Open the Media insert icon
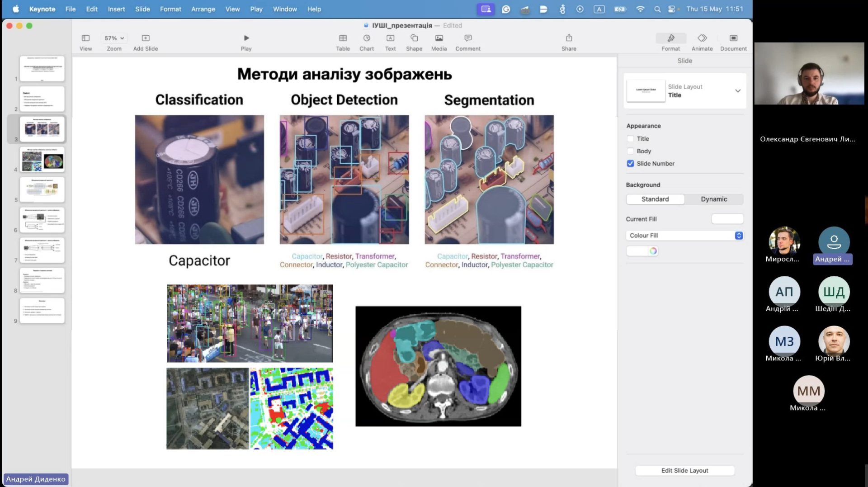868x487 pixels. coord(439,38)
